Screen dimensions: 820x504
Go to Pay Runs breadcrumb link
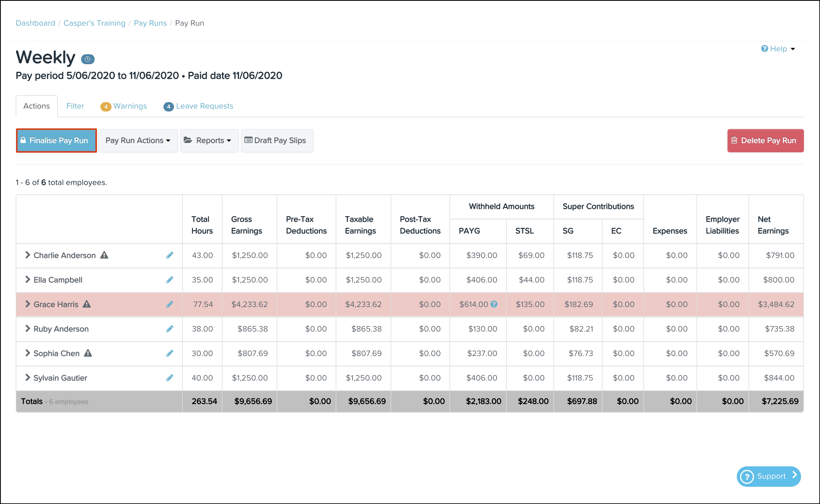[150, 23]
